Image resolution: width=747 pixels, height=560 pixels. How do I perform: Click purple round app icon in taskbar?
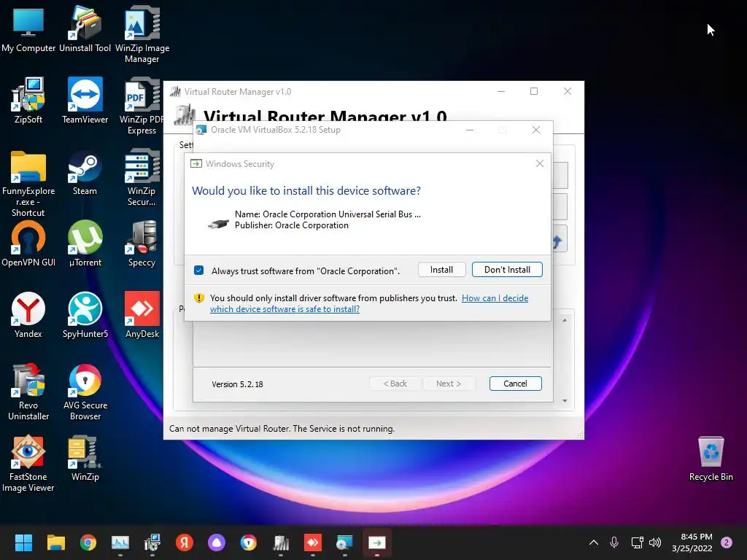[x=216, y=542]
